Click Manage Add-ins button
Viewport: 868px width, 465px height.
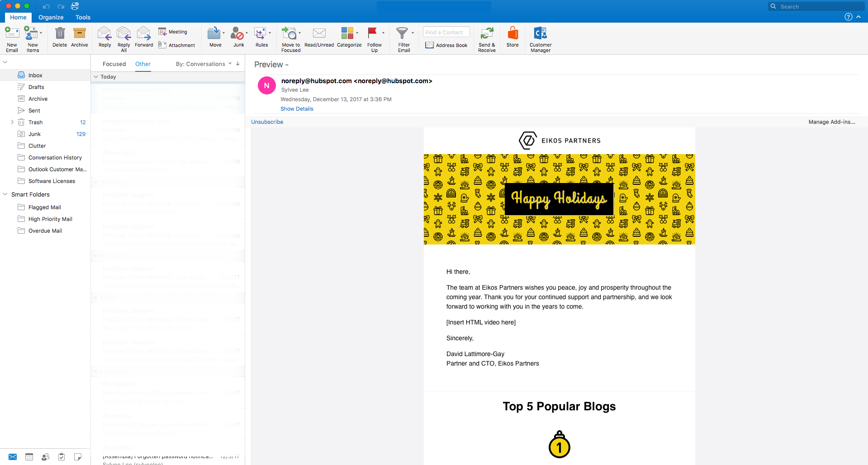(832, 122)
